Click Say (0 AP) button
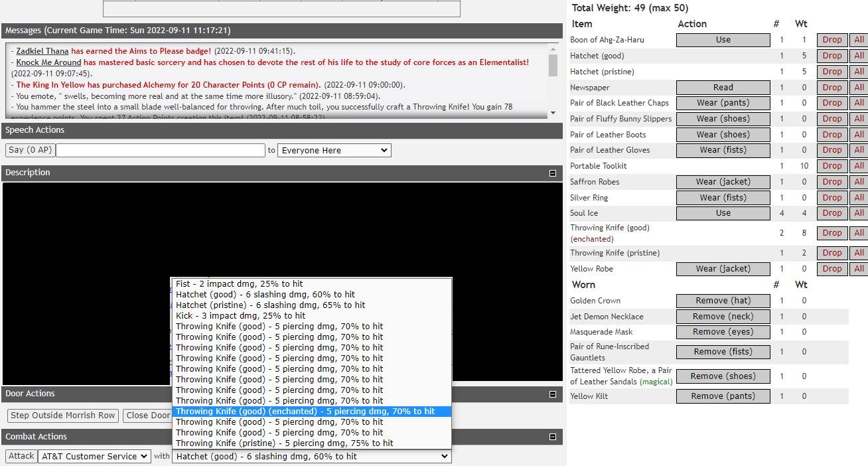This screenshot has height=466, width=868. click(30, 150)
